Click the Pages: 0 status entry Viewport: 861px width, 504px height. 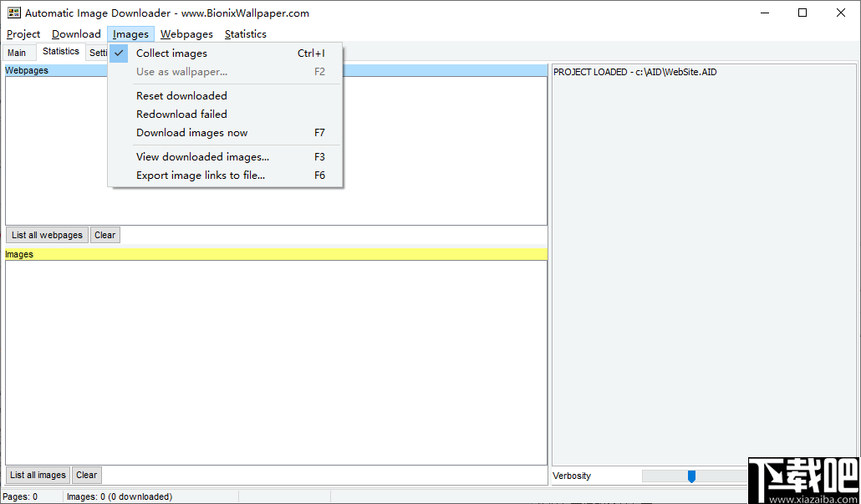pos(20,496)
